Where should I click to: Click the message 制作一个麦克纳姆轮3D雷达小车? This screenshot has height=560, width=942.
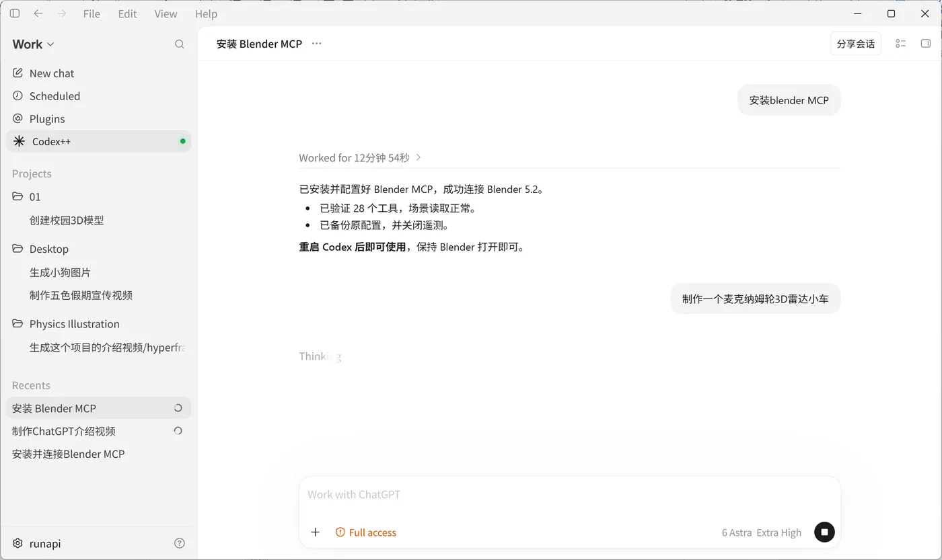[x=756, y=299]
